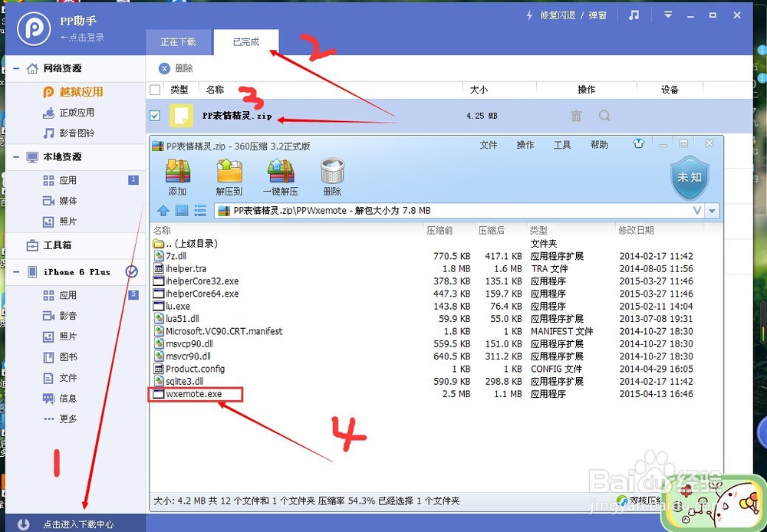Select 正版应用 in sidebar

point(68,113)
